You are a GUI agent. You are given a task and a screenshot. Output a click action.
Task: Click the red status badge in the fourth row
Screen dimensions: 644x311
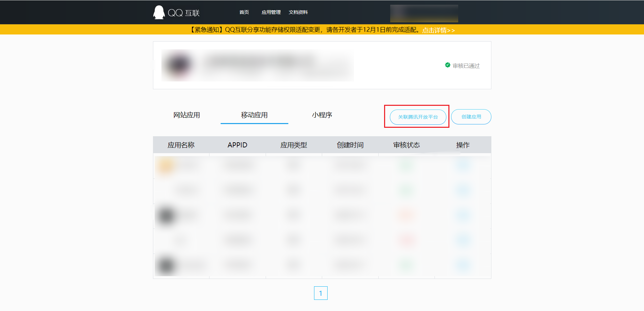(406, 240)
